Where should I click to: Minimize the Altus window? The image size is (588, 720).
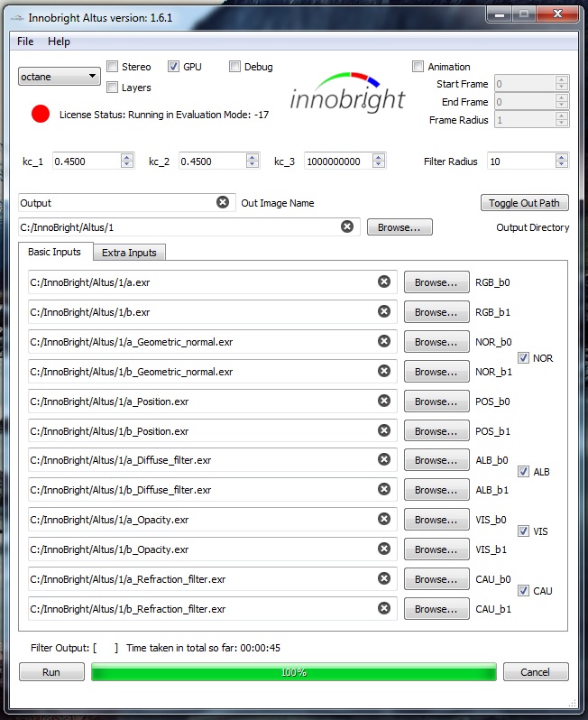pos(500,14)
